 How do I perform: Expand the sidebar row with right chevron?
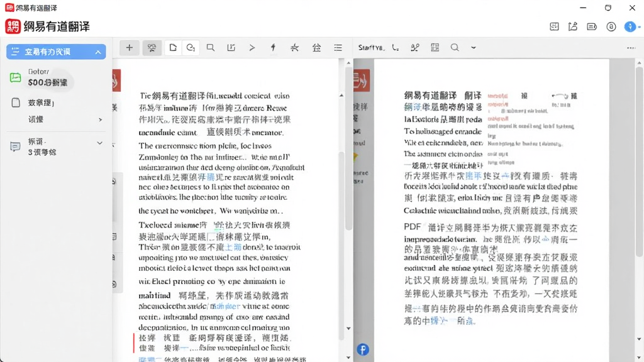56,119
